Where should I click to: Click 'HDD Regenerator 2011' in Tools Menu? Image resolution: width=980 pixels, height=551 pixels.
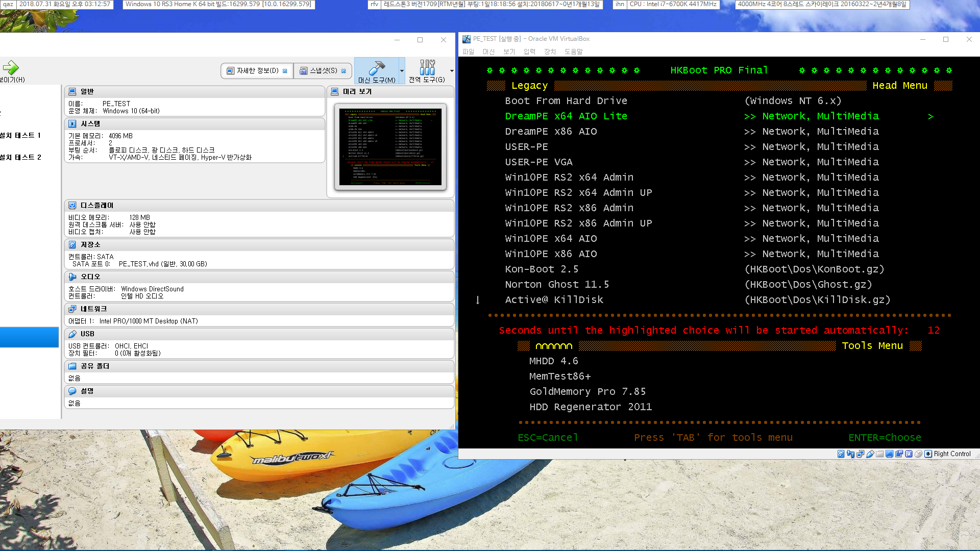(x=591, y=407)
